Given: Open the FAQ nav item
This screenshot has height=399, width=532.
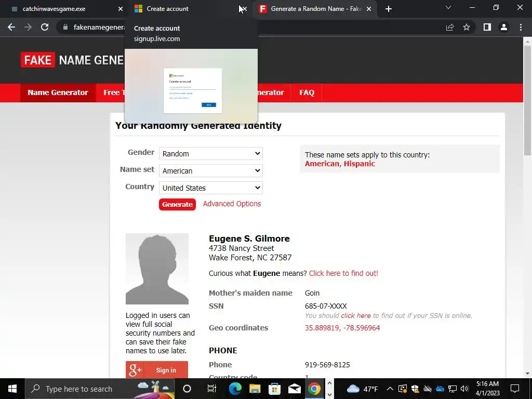Looking at the screenshot, I should [307, 92].
